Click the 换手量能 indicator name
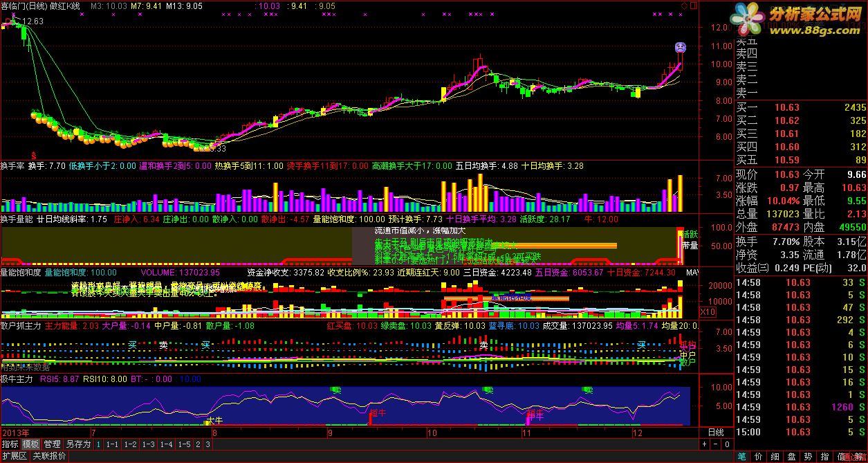This screenshot has height=463, width=868. point(17,219)
